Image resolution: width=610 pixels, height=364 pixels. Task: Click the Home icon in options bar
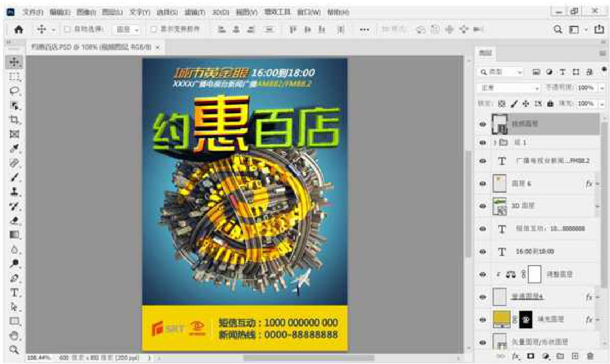coord(19,30)
